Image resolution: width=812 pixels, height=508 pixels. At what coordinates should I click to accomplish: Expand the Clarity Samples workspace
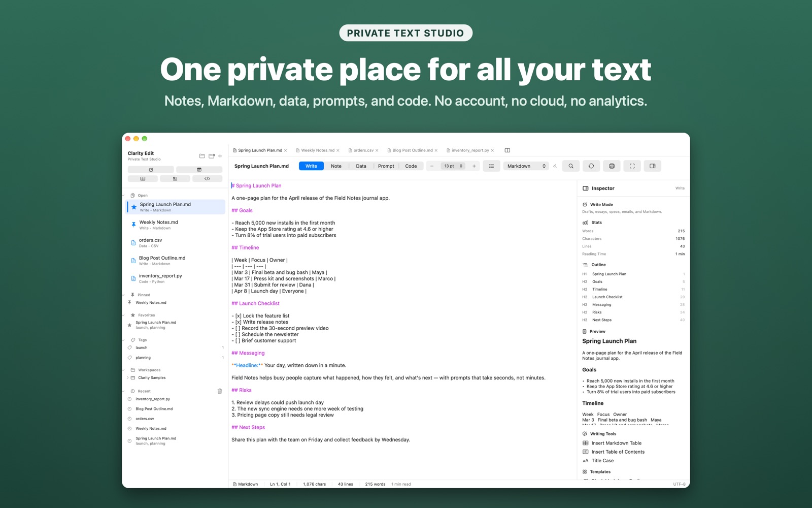[x=127, y=378]
